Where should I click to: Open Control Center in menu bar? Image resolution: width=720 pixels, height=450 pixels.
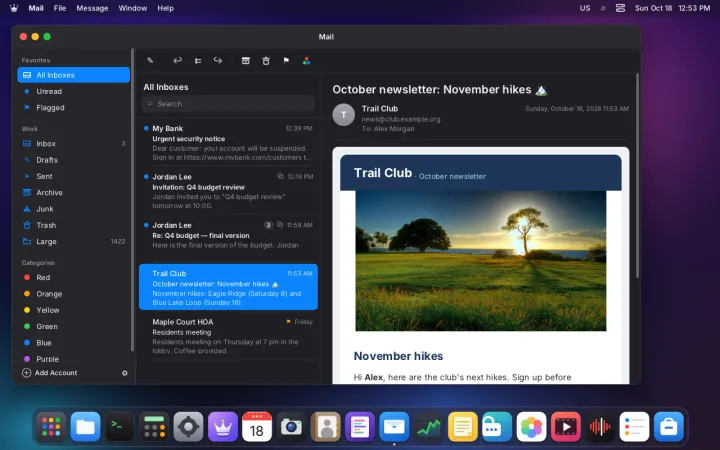(x=620, y=8)
